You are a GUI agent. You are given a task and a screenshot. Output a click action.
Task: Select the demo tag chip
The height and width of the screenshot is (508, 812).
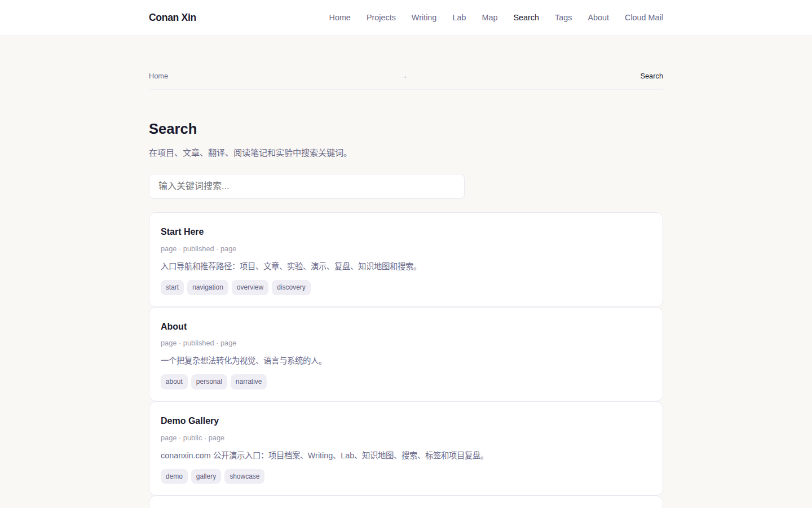(x=174, y=476)
